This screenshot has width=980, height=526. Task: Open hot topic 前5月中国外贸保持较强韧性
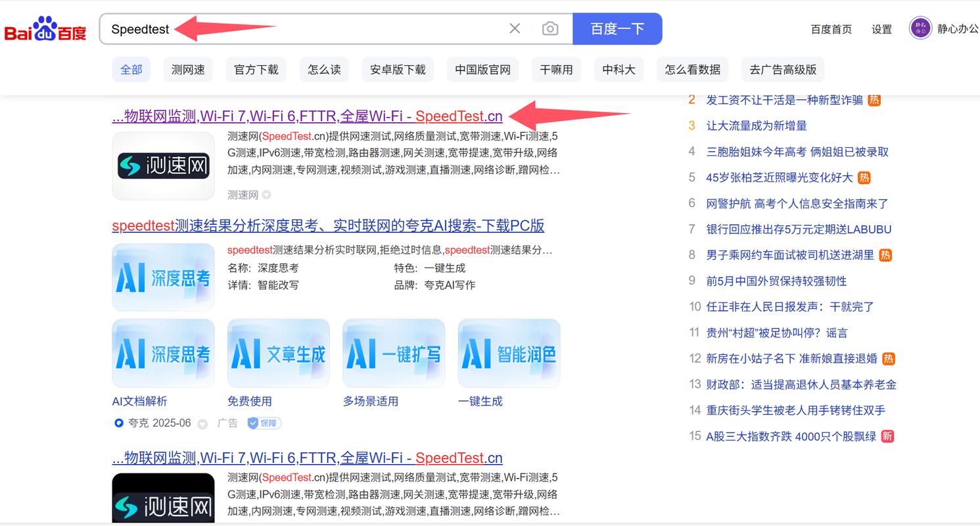776,281
